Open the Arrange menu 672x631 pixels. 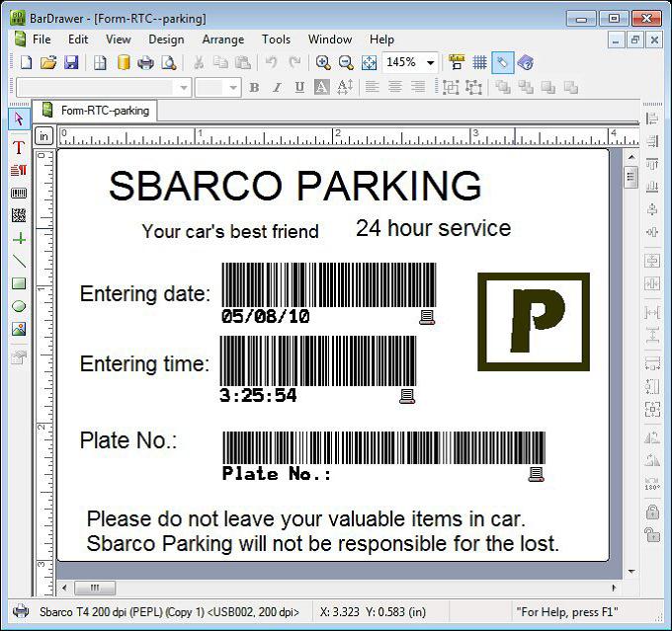(222, 39)
